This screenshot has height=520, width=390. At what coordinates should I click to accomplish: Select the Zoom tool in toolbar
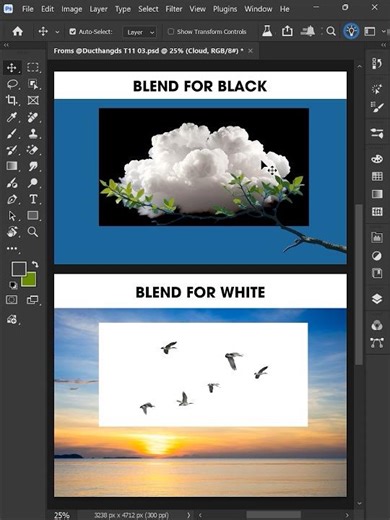33,232
